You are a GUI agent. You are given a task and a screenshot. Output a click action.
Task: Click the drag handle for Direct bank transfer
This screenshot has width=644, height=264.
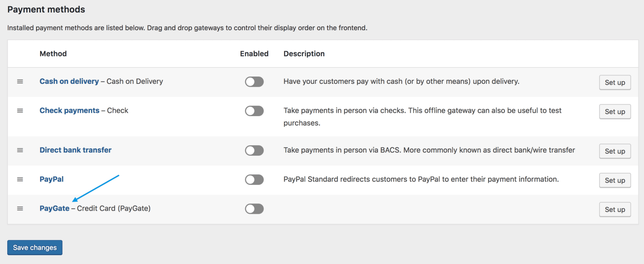point(20,150)
